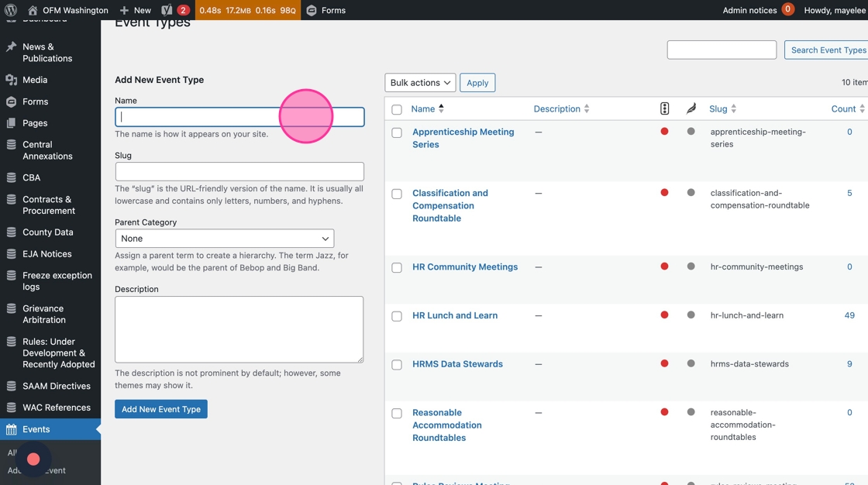Check the Apprenticeship Meeting Series checkbox
The image size is (868, 485).
click(x=397, y=133)
